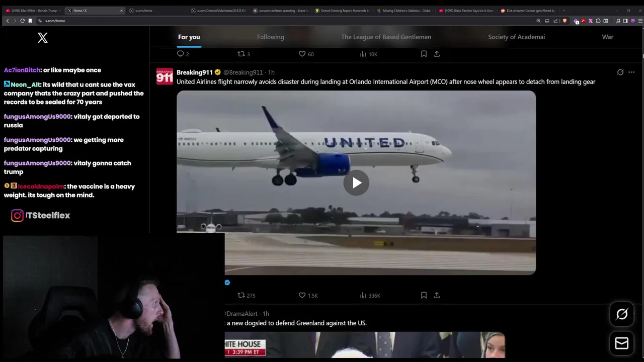Click the Breaking911 profile avatar
Viewport: 644px width, 362px height.
[x=165, y=76]
